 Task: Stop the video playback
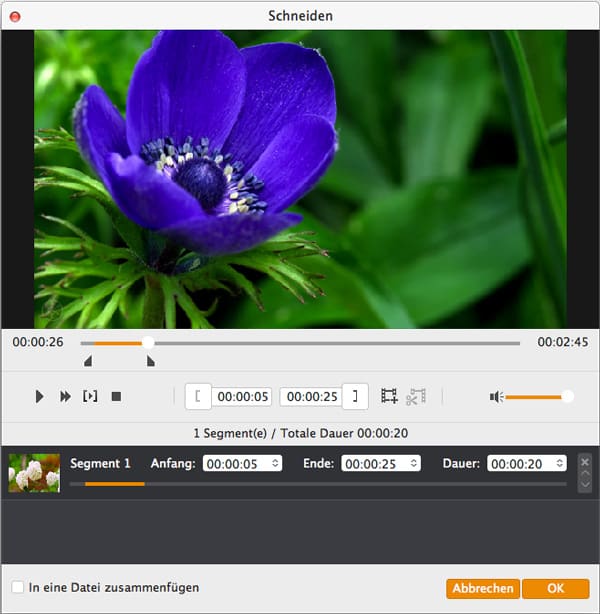116,397
